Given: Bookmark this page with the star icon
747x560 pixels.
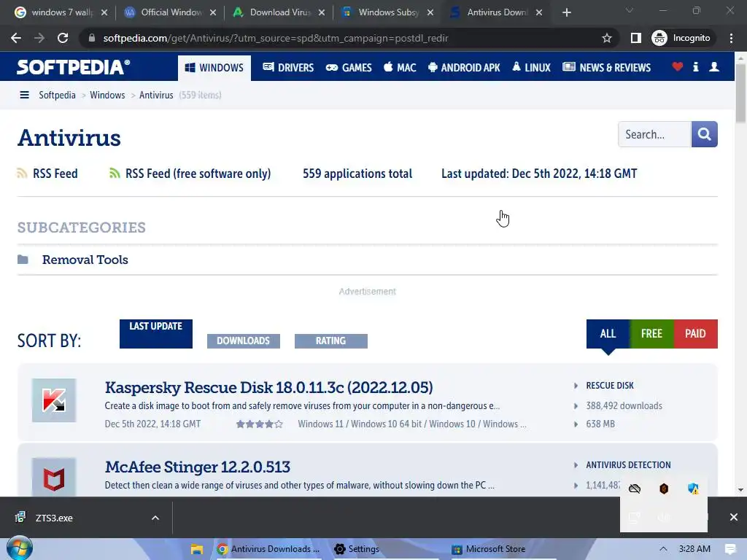Looking at the screenshot, I should [x=606, y=38].
